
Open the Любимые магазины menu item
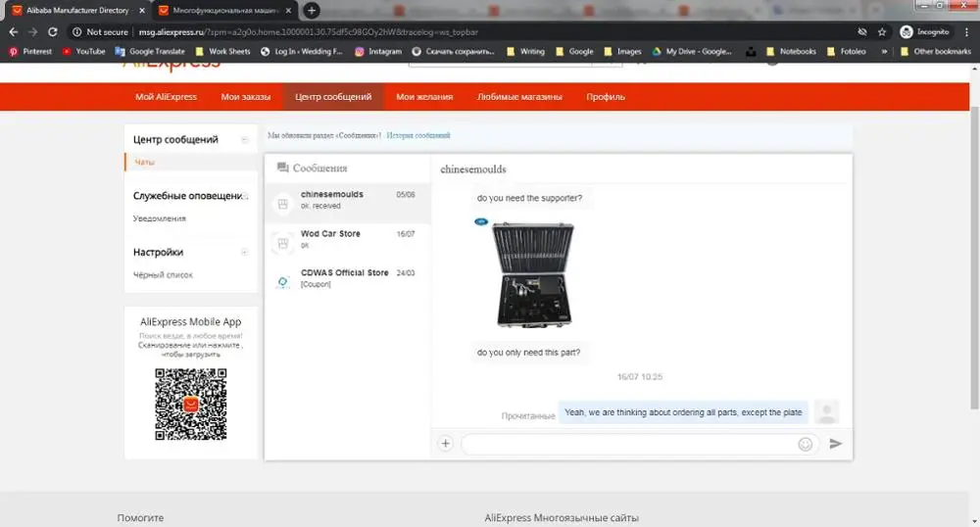point(519,97)
